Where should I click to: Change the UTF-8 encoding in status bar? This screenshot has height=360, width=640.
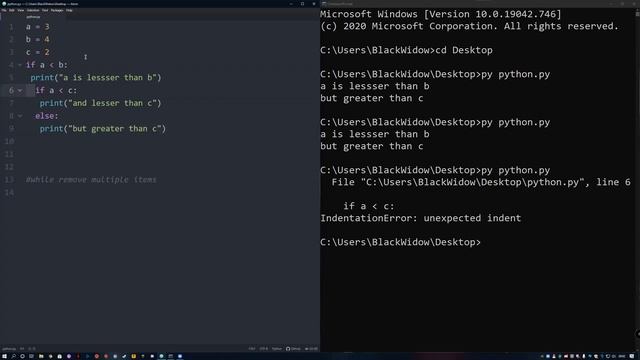click(264, 349)
